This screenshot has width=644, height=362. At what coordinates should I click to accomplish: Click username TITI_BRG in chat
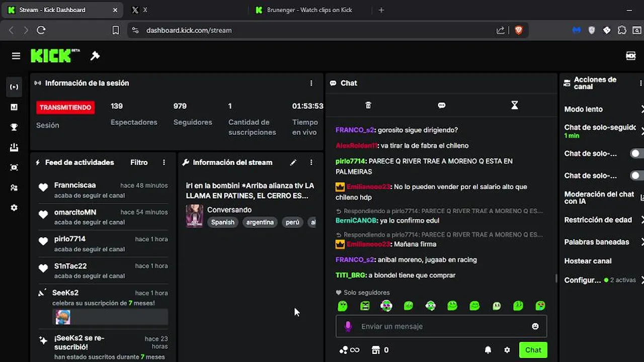pos(350,275)
